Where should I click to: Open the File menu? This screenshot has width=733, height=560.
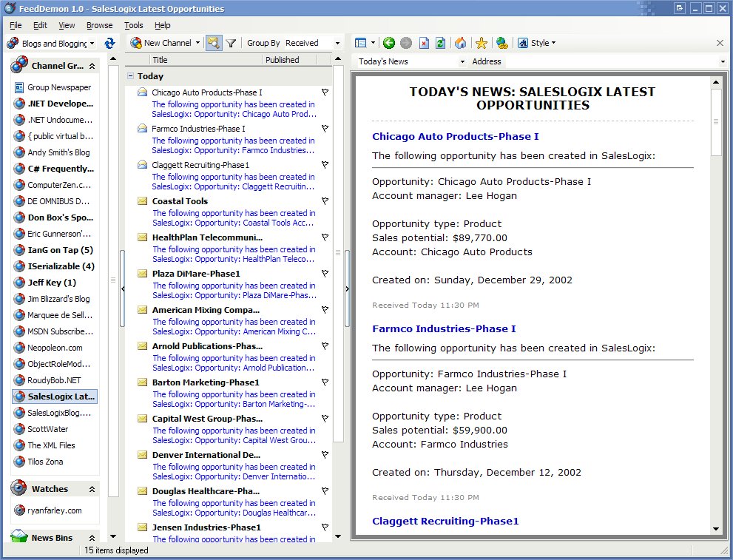[16, 25]
